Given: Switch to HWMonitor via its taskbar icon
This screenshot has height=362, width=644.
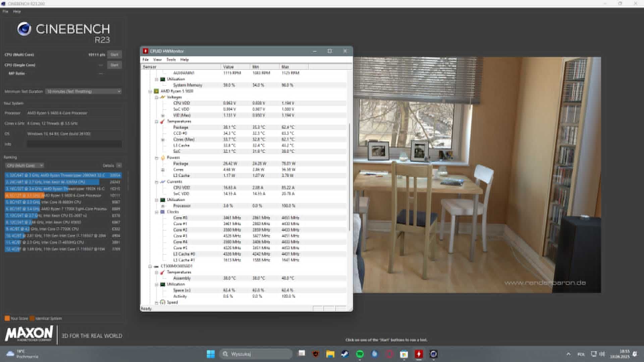Looking at the screenshot, I should pyautogui.click(x=419, y=354).
